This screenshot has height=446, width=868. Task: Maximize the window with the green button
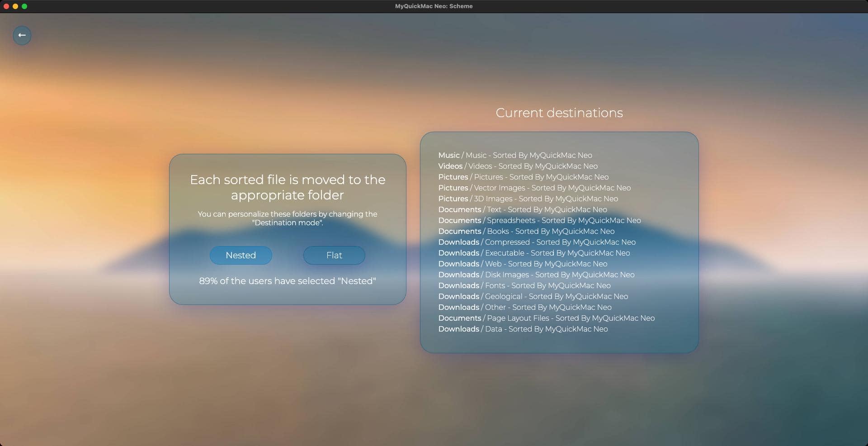(24, 6)
